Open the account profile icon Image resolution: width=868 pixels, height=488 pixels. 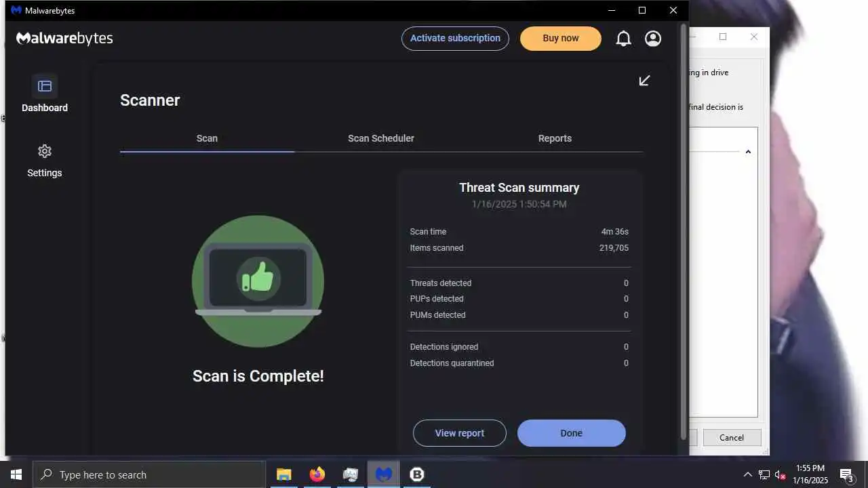pos(653,39)
